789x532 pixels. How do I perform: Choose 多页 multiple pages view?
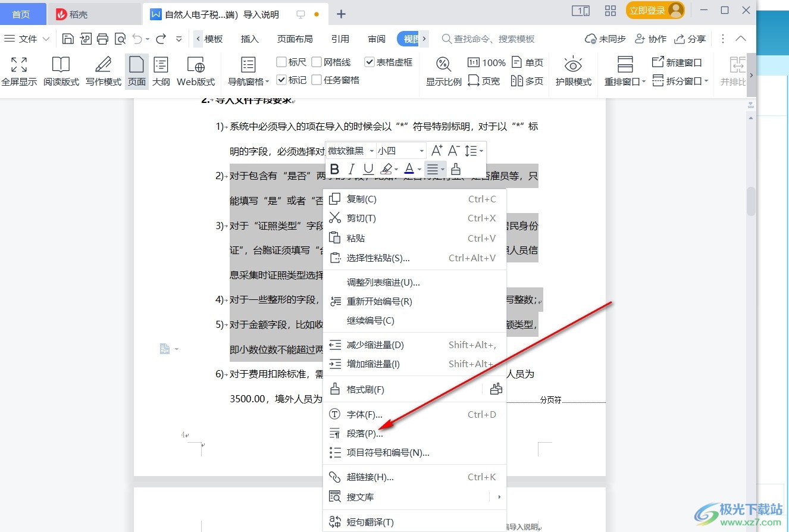coord(527,81)
